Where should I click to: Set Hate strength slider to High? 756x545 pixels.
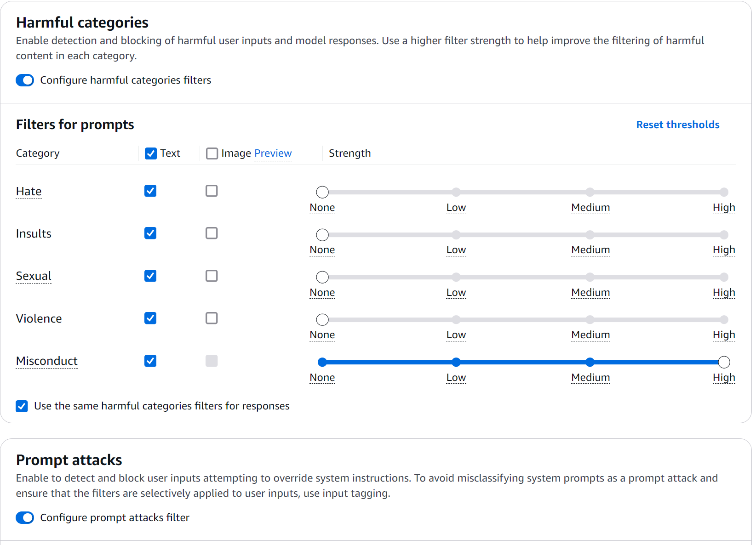tap(724, 192)
